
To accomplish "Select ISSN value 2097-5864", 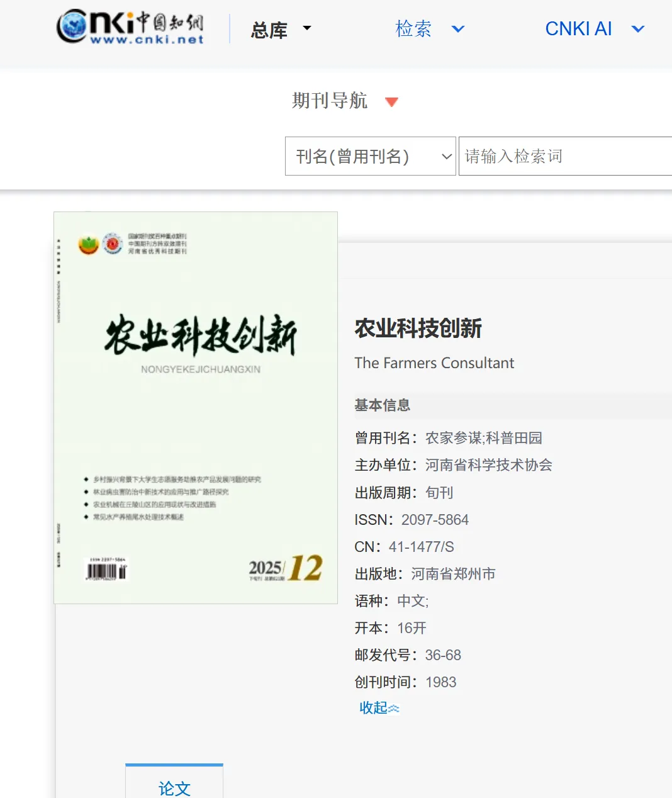I will pyautogui.click(x=435, y=520).
